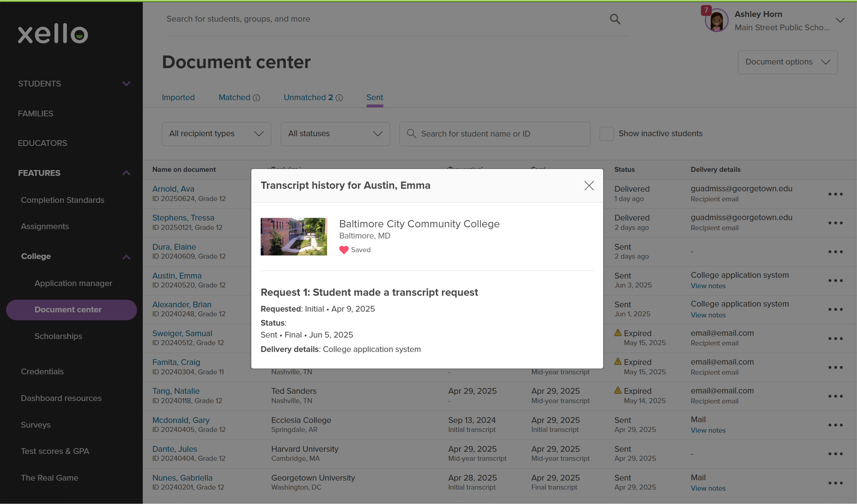Expand the STUDENTS sidebar section chevron
Viewport: 857px width, 504px height.
point(126,84)
